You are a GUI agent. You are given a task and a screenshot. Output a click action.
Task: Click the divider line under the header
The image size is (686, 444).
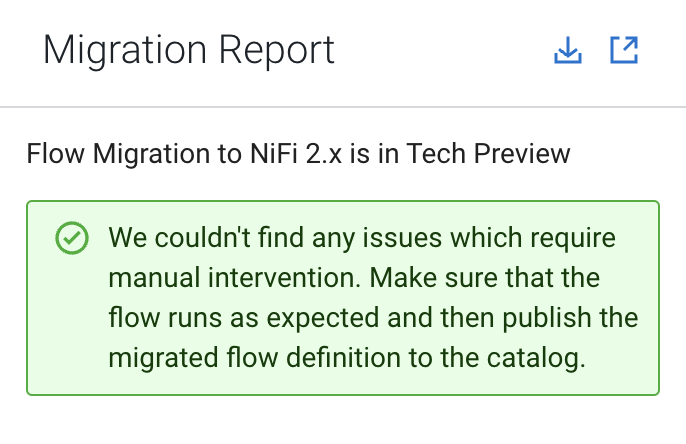[343, 107]
